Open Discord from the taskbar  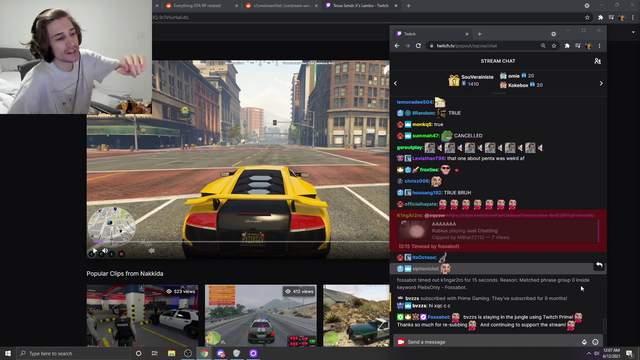point(221,353)
